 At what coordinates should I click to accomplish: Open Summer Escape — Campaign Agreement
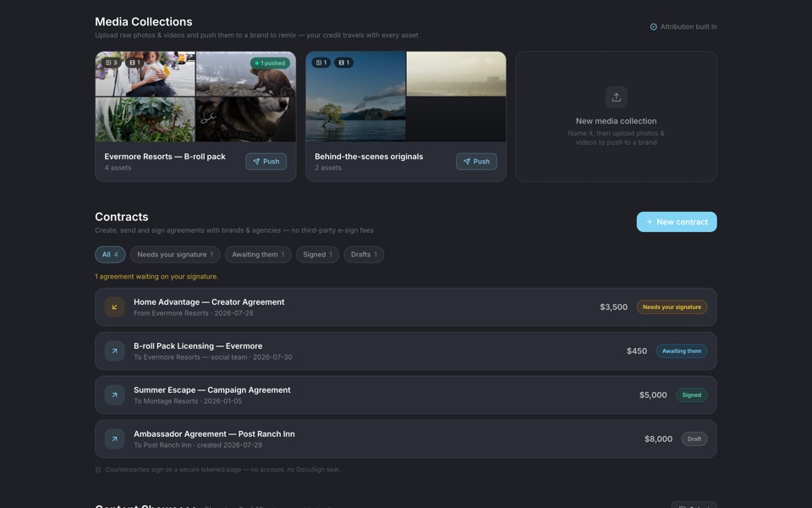[406, 395]
